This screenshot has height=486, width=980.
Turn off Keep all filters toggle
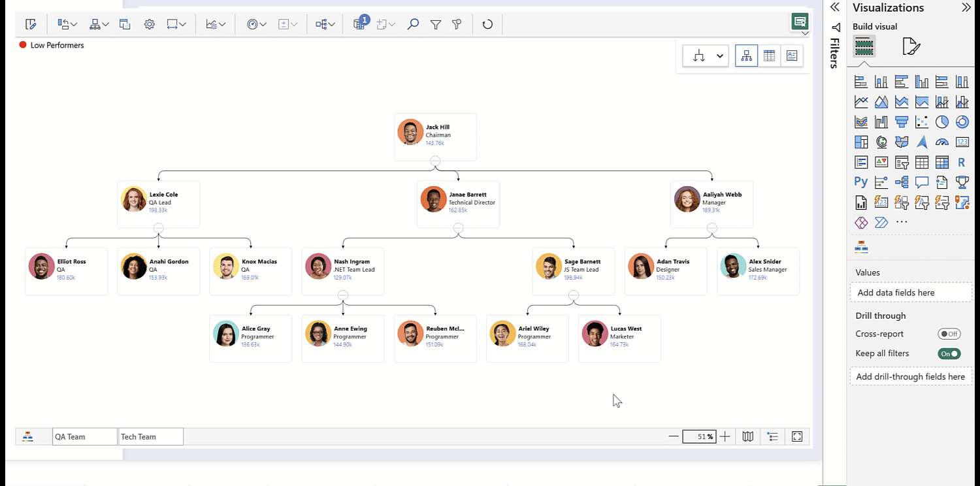pyautogui.click(x=949, y=353)
